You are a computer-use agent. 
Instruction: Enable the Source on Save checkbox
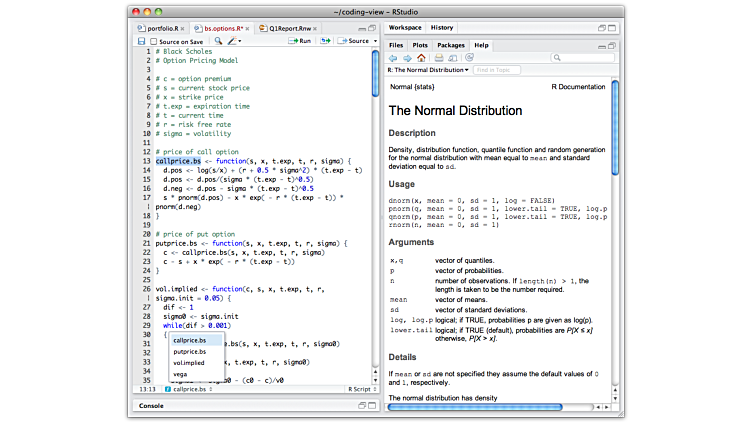tap(153, 41)
